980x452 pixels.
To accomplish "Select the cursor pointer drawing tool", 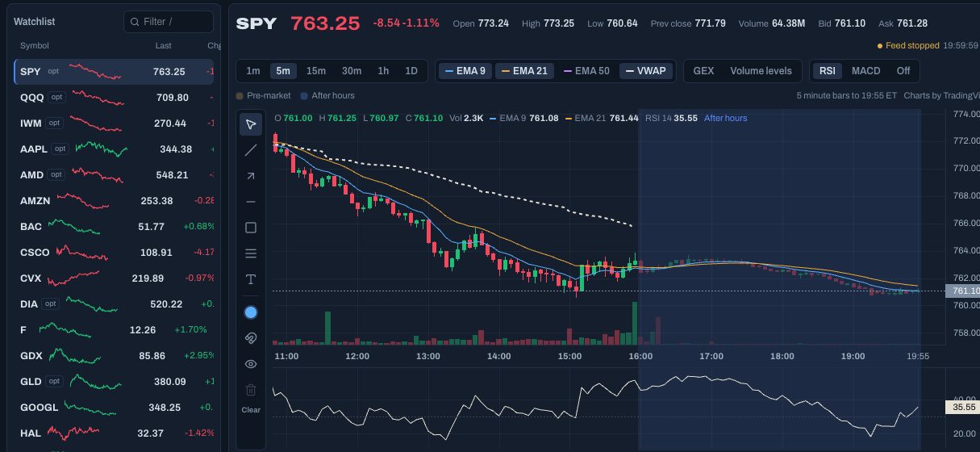I will [x=251, y=124].
